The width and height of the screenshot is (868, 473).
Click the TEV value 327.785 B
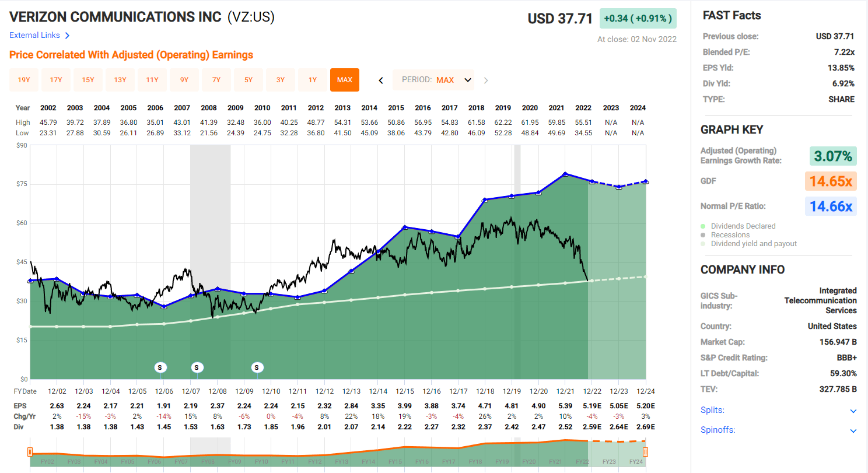pos(838,389)
